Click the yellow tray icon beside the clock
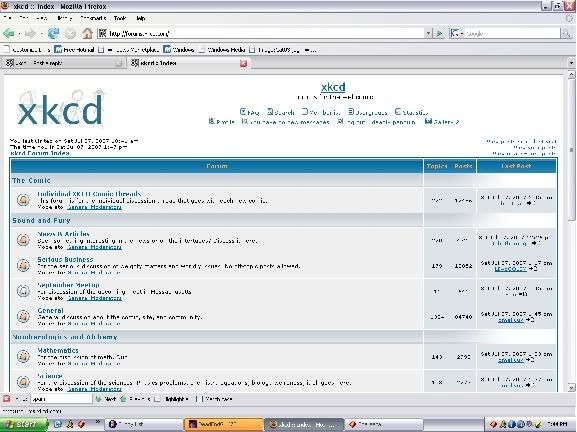Screen dimensions: 577x432 pos(538,424)
